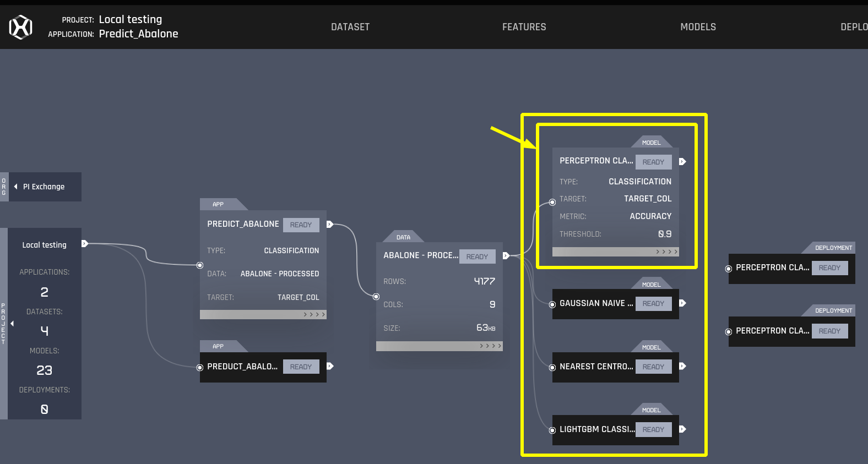Viewport: 868px width, 464px height.
Task: Select the PI Exchange organization label
Action: click(44, 187)
